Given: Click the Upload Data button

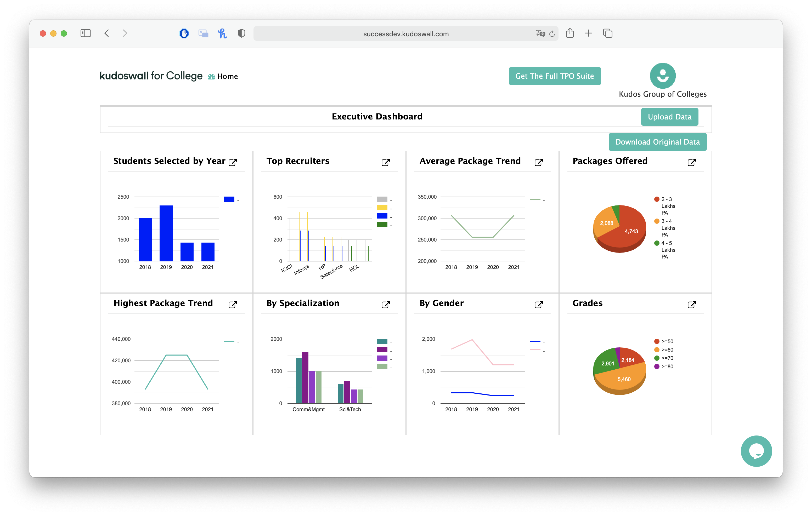Looking at the screenshot, I should [669, 117].
